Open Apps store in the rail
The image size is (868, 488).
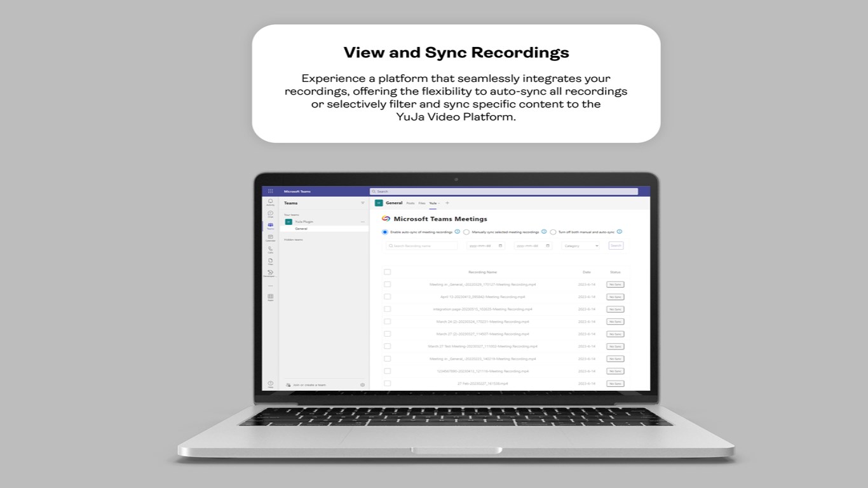point(270,297)
